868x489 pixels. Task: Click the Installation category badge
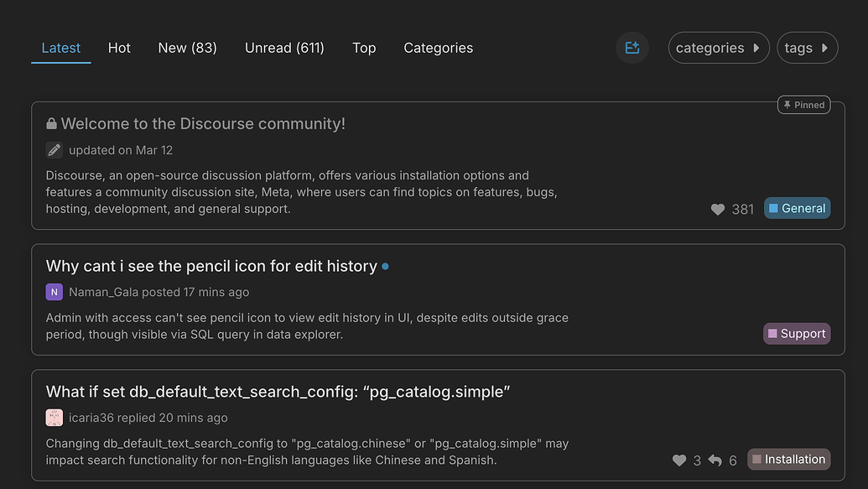click(x=788, y=459)
